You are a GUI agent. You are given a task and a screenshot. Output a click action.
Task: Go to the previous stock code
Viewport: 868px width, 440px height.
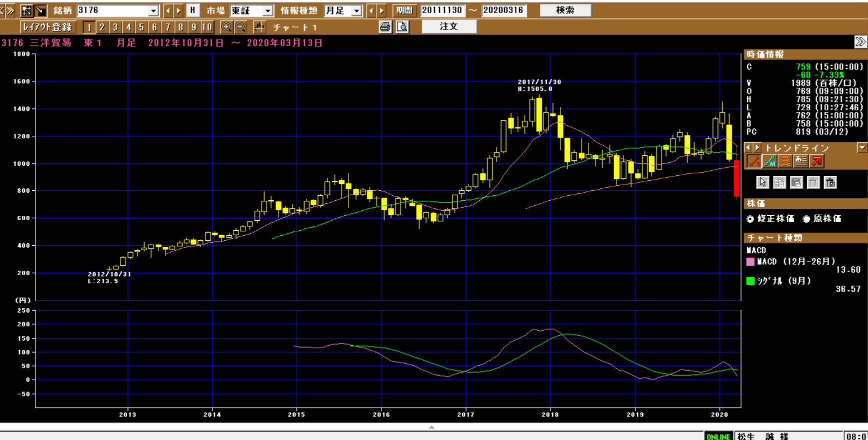point(168,10)
